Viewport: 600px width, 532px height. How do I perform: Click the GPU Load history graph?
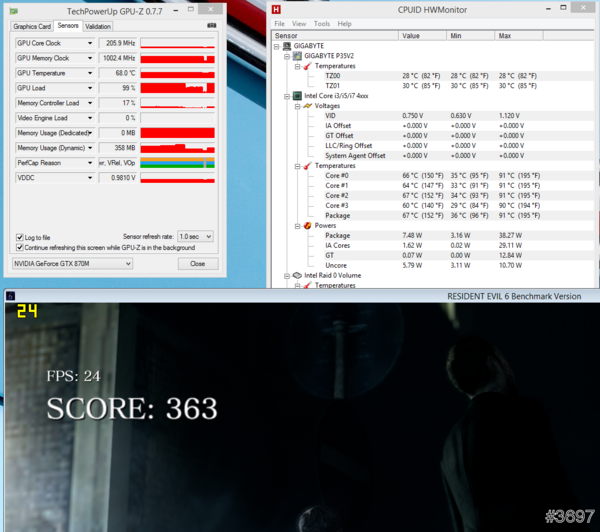coord(178,88)
